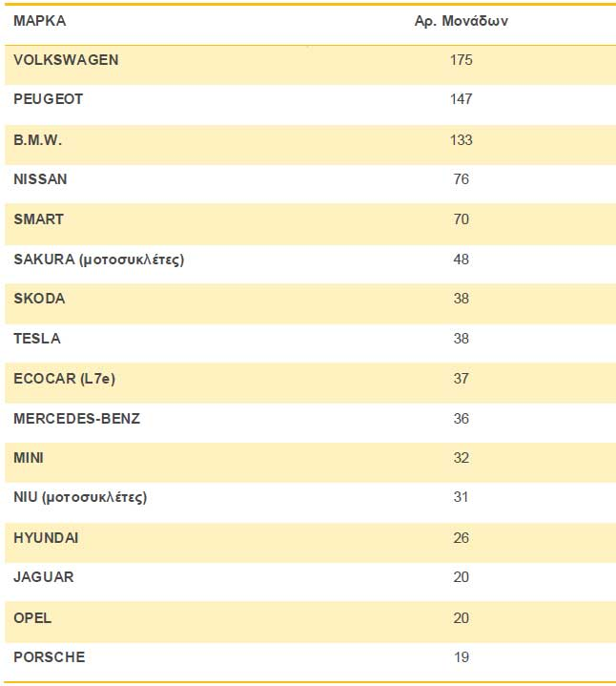
Task: Click the SMART row label
Action: [39, 218]
